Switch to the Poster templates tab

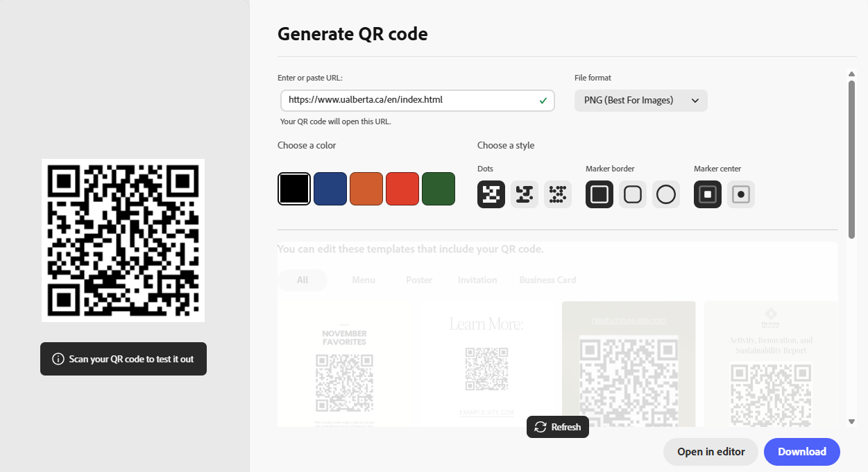(x=419, y=280)
